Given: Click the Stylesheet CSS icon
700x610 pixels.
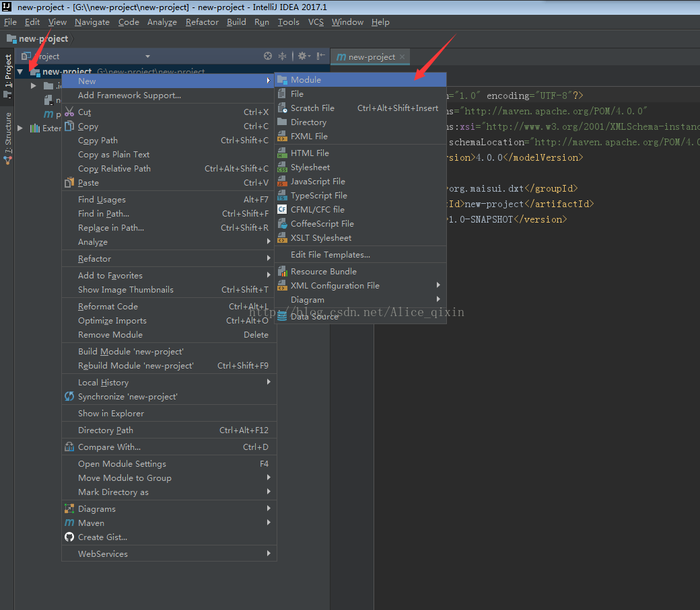Looking at the screenshot, I should pyautogui.click(x=282, y=167).
